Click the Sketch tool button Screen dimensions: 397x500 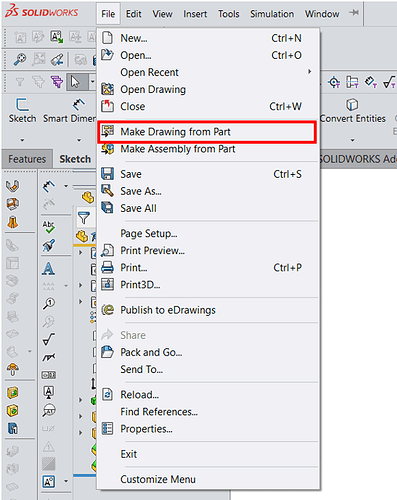(x=22, y=110)
